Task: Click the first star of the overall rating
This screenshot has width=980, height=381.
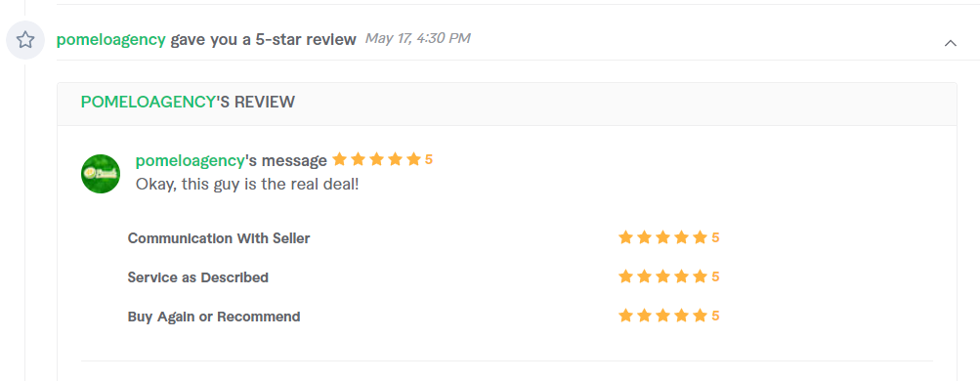Action: coord(339,159)
